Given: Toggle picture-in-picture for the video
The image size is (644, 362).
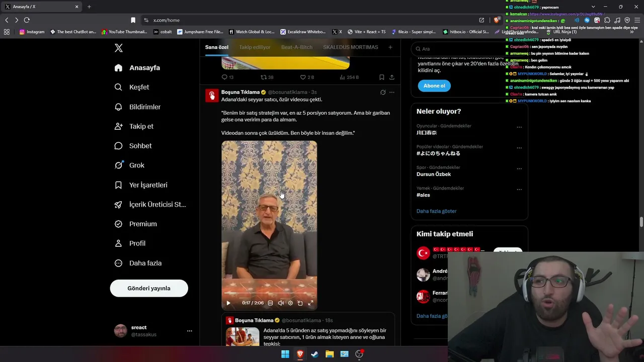Looking at the screenshot, I should click(300, 303).
